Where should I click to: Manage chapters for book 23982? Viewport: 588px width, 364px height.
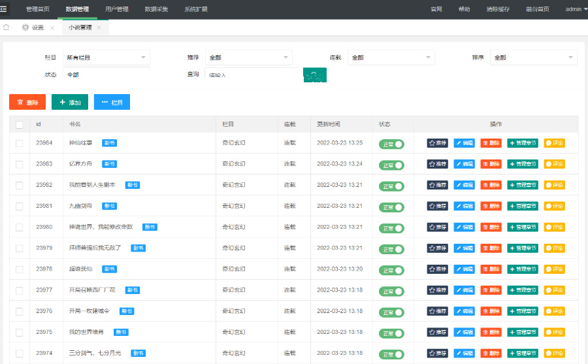[523, 185]
